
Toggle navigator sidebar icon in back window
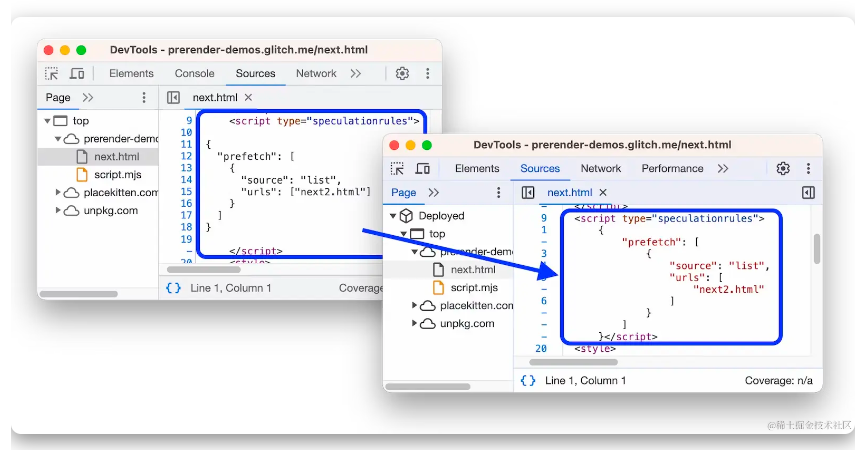(x=173, y=97)
